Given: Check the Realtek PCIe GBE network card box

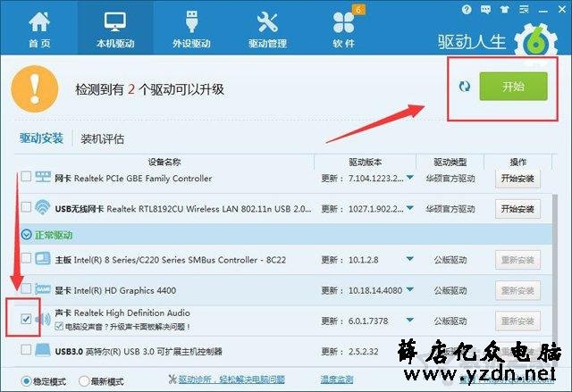Looking at the screenshot, I should 26,176.
